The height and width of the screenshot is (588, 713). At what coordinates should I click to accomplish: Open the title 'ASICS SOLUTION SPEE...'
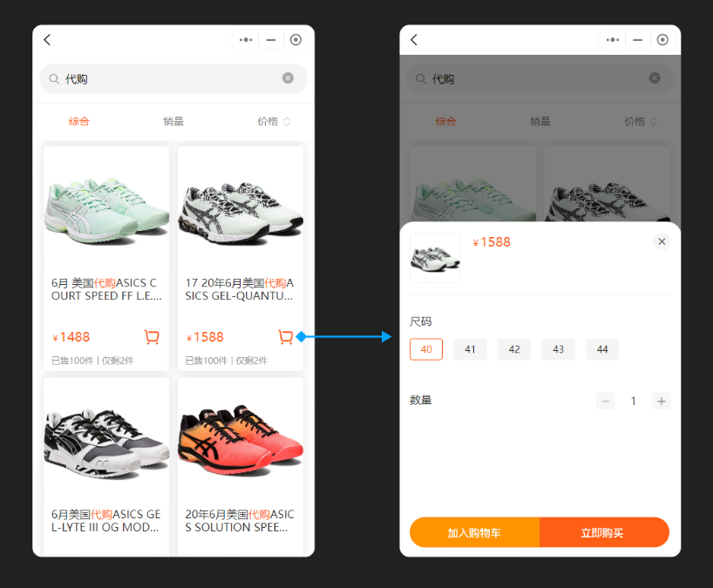tap(240, 521)
